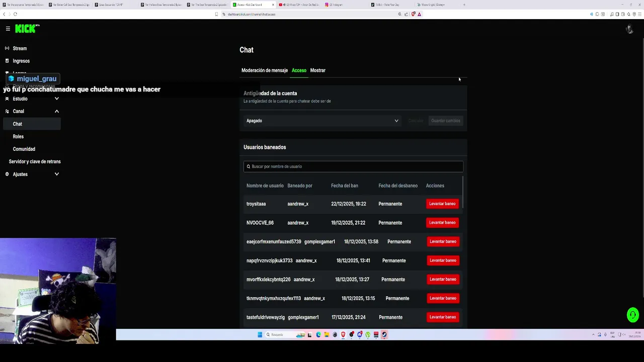Open File Explorer from taskbar
The height and width of the screenshot is (362, 644).
pos(327,335)
